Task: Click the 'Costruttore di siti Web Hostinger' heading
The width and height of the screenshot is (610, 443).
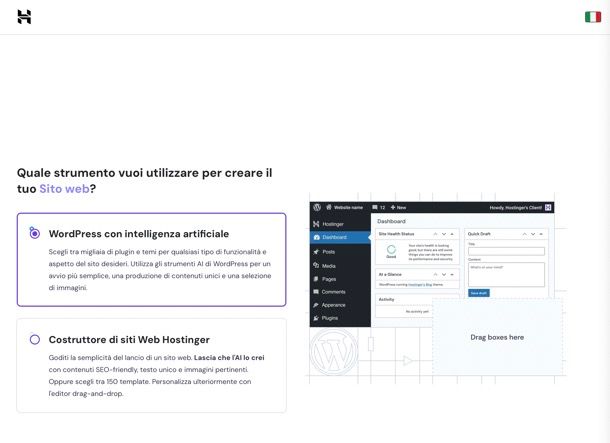Action: point(129,340)
